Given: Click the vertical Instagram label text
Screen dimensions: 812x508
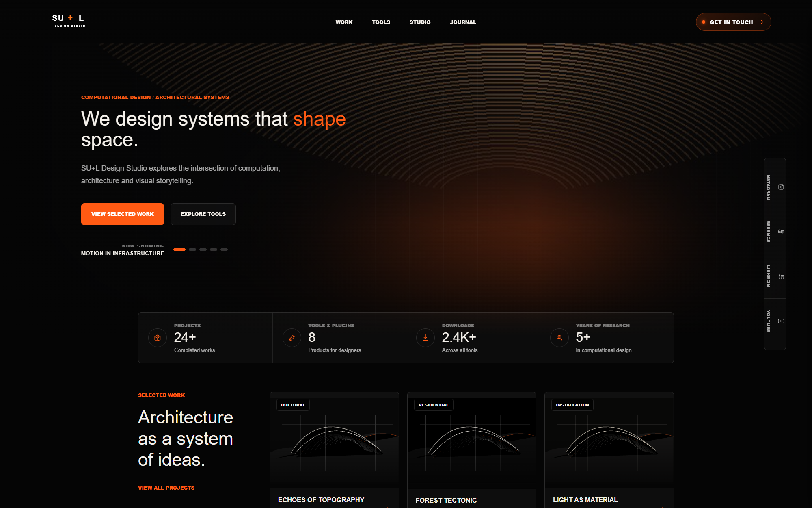Looking at the screenshot, I should (x=768, y=187).
